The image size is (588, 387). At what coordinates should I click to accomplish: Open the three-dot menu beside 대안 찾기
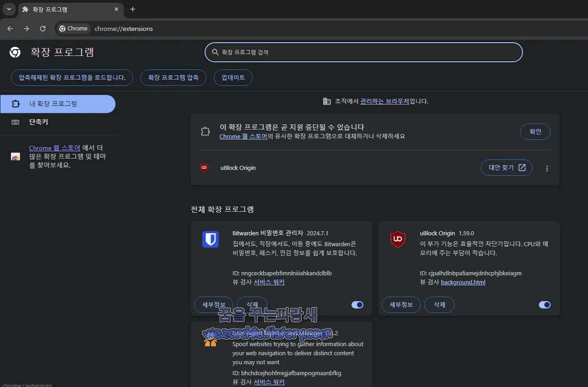pyautogui.click(x=547, y=168)
